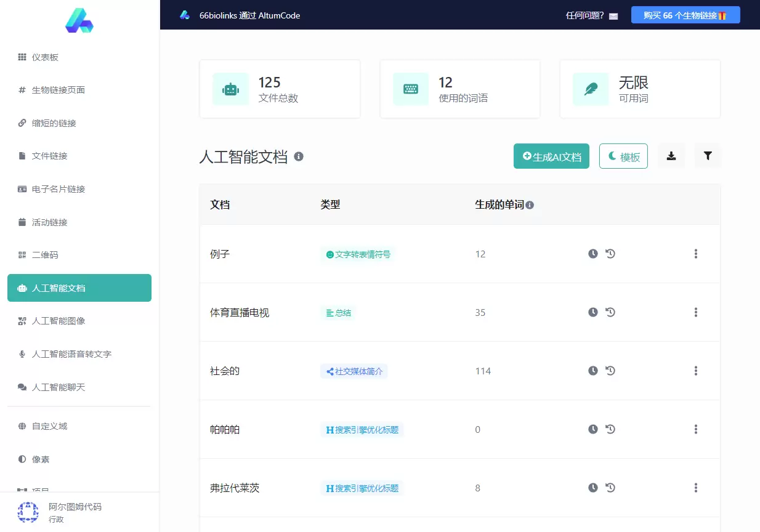Go to 人工智能语音转文字 page

79,354
